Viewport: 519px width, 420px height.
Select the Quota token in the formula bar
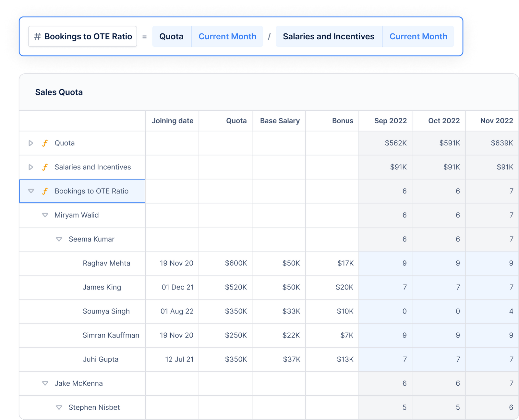pos(171,36)
